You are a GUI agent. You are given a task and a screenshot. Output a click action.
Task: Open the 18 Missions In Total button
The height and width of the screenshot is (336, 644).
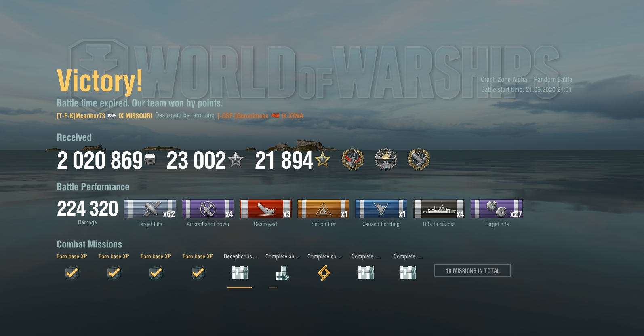[473, 270]
